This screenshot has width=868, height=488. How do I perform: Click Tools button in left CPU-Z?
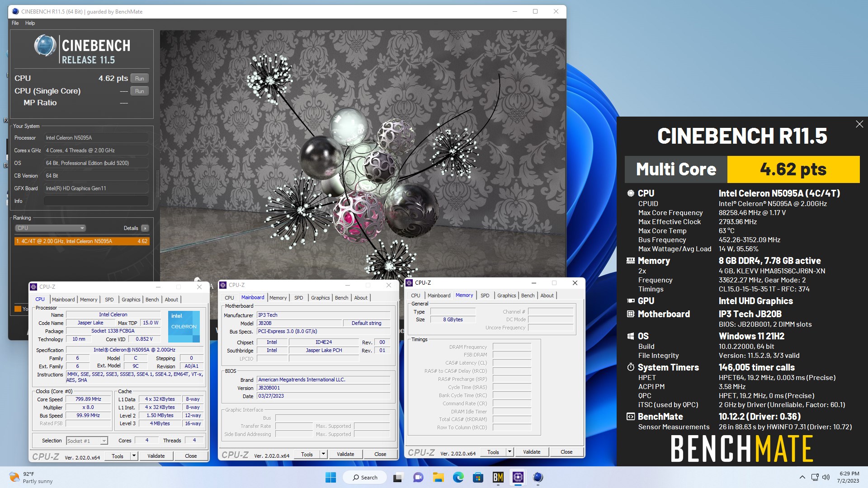(x=118, y=456)
